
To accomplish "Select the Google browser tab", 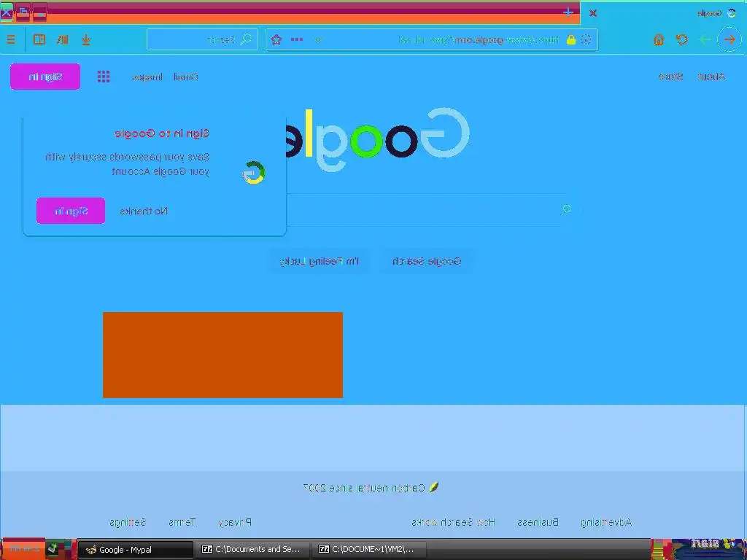I will click(664, 13).
